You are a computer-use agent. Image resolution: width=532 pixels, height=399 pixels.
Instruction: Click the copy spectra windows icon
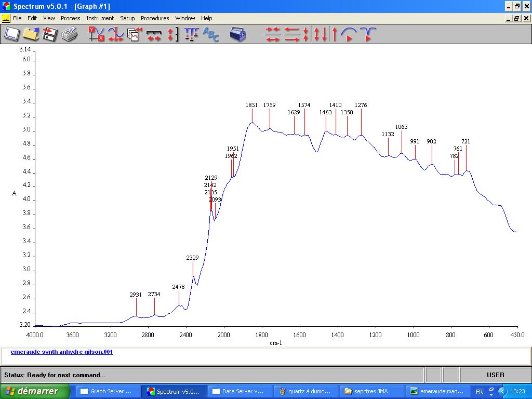[x=135, y=34]
